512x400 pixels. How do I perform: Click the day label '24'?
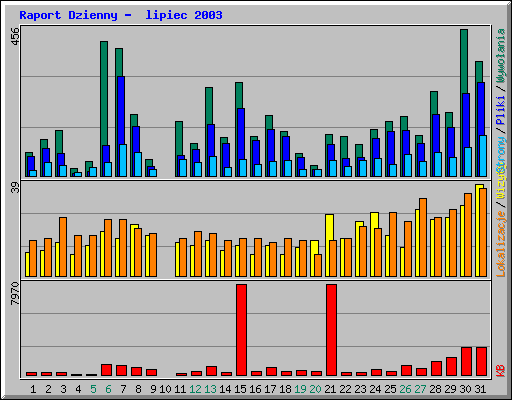click(x=375, y=389)
